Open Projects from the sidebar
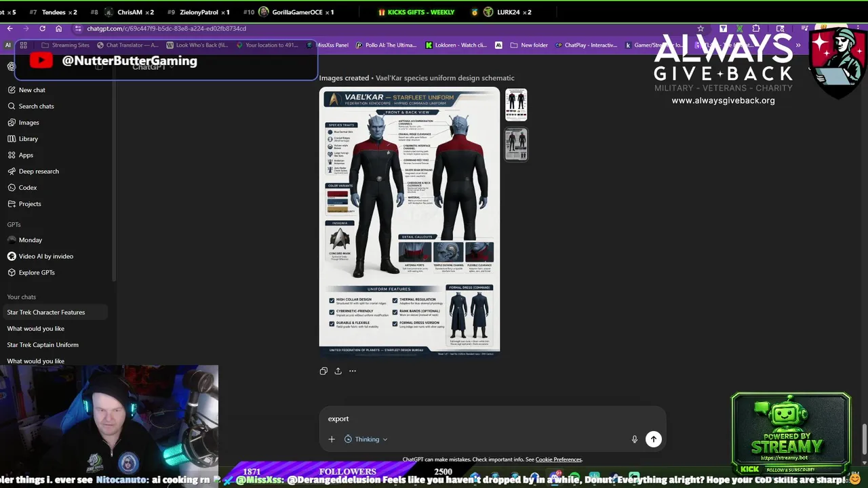This screenshot has height=488, width=868. pos(24,203)
